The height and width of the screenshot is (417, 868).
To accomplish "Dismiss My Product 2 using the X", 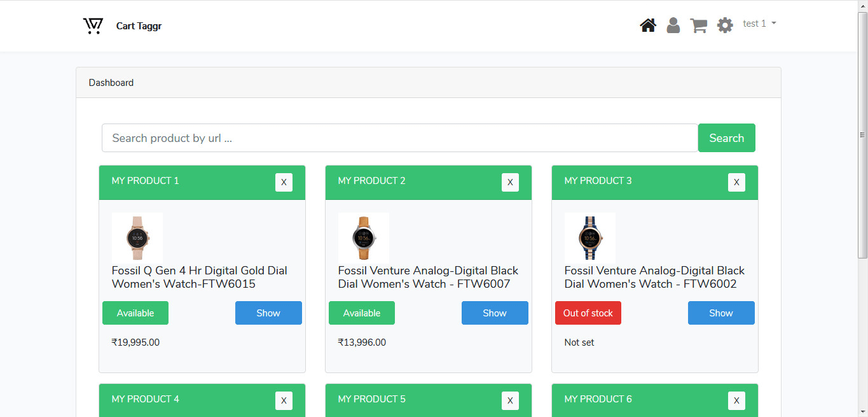I will pos(510,182).
